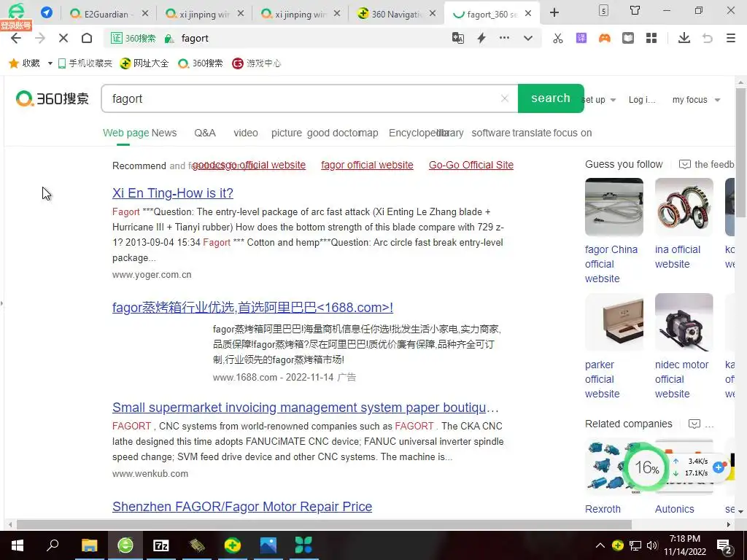Image resolution: width=747 pixels, height=560 pixels.
Task: Open the software search tab
Action: coord(491,133)
